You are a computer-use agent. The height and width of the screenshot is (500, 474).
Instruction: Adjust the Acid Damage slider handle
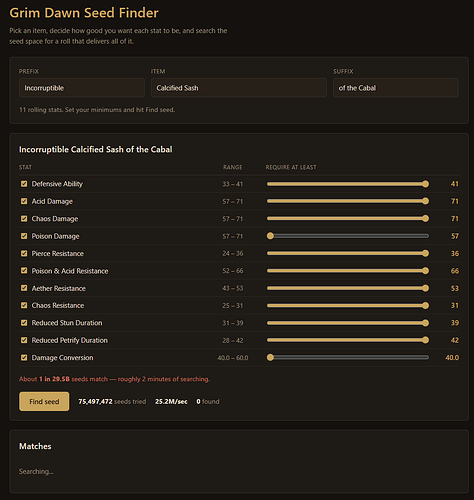tap(425, 201)
